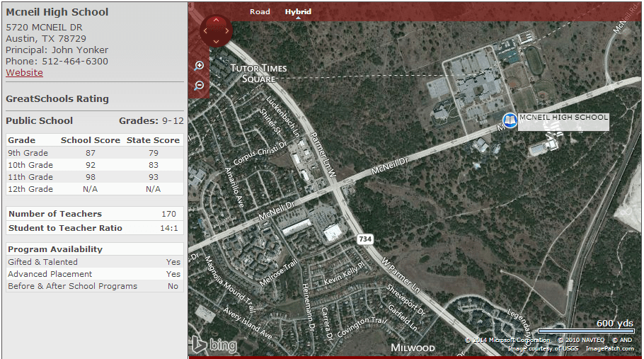Click 'Student to Teacher Ratio' label

pyautogui.click(x=65, y=228)
